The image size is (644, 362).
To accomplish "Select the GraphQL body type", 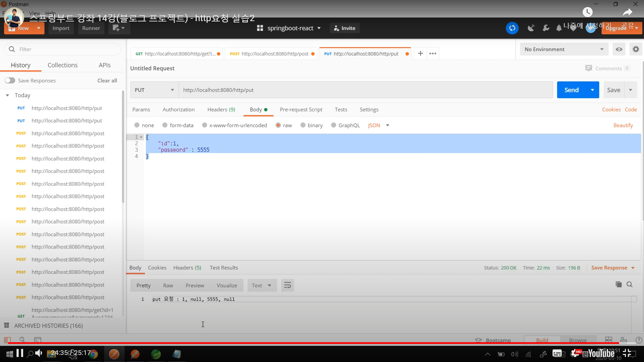I will [333, 125].
